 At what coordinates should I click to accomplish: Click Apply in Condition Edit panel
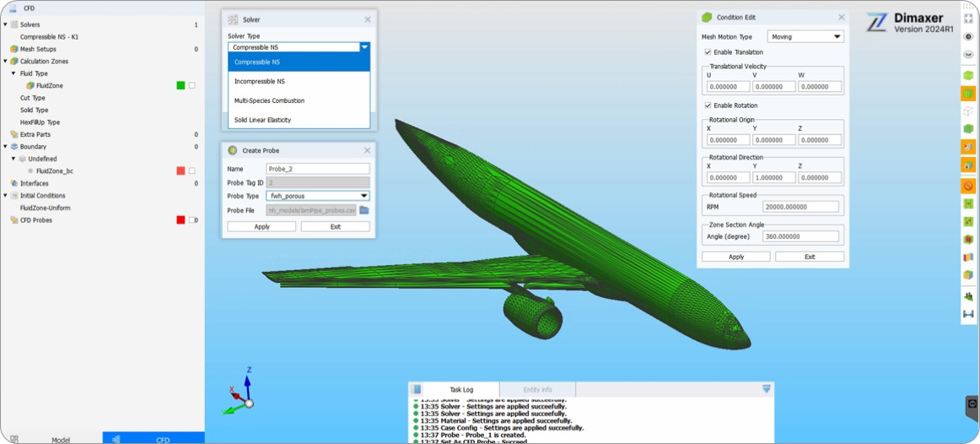(736, 257)
